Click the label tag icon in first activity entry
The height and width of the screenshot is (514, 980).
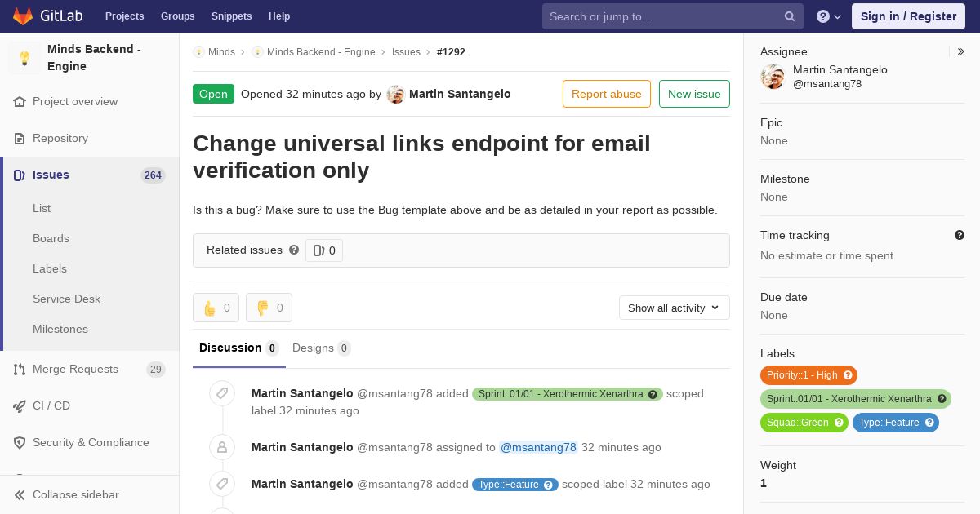[222, 393]
